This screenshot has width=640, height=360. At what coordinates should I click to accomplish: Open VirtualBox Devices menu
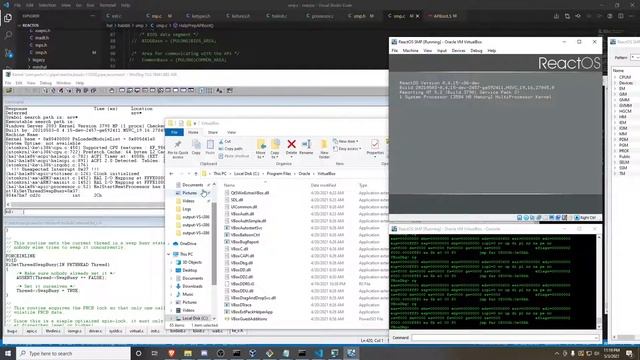click(x=458, y=51)
